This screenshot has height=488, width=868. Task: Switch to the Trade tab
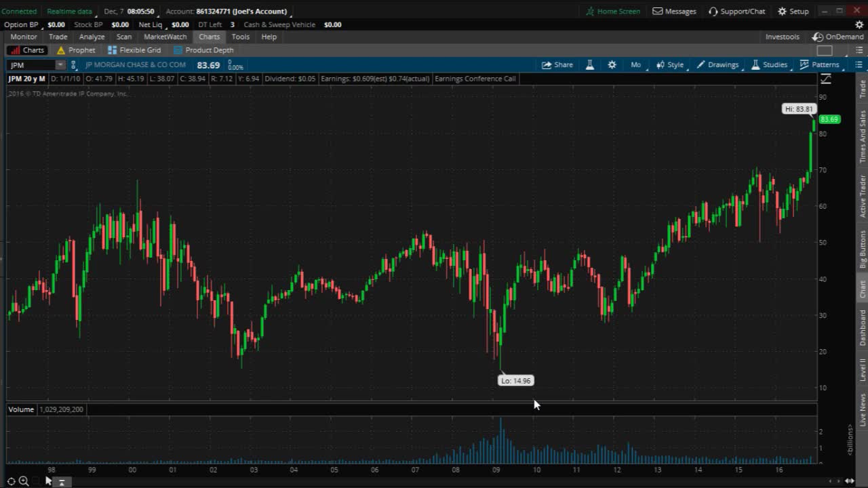click(58, 37)
